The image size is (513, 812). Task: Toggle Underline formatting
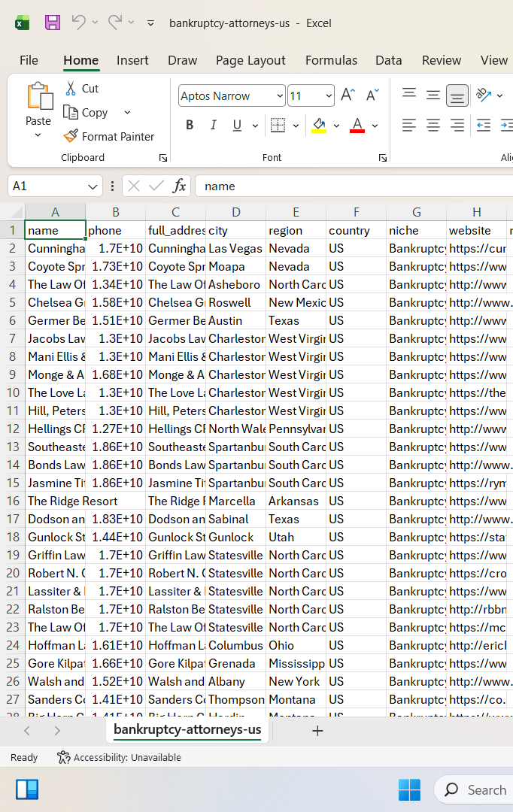[237, 125]
